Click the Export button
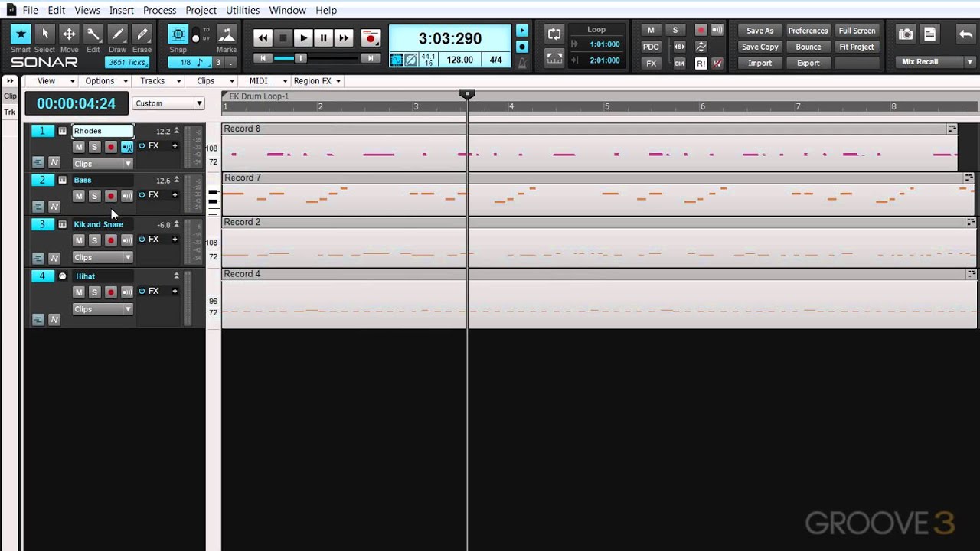The image size is (980, 551). (808, 64)
